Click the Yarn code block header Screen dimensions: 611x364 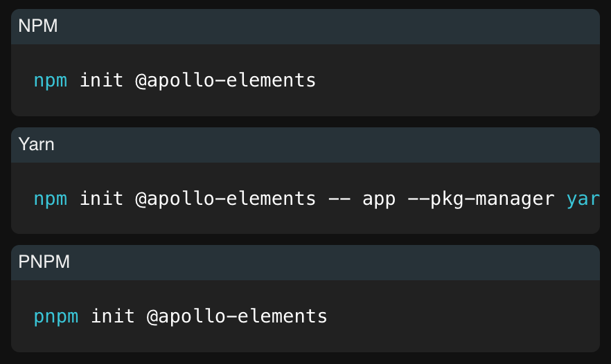(36, 145)
